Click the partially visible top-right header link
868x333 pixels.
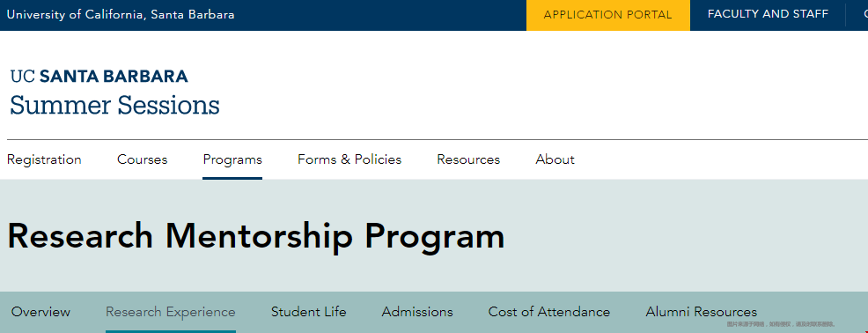click(865, 14)
